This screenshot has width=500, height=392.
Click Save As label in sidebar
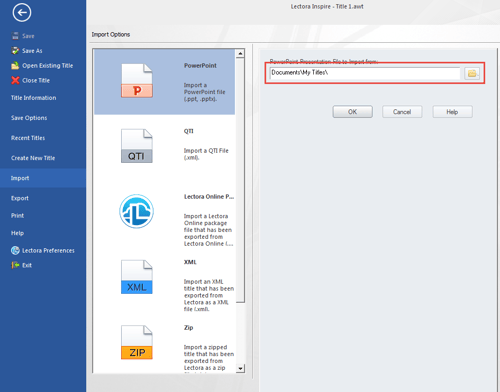(32, 51)
